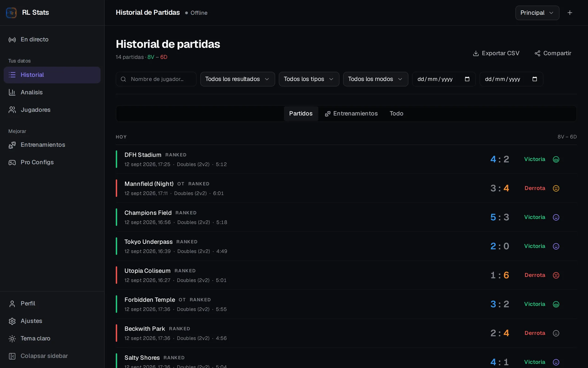Collapse the sidebar
Image resolution: width=588 pixels, height=368 pixels.
52,356
